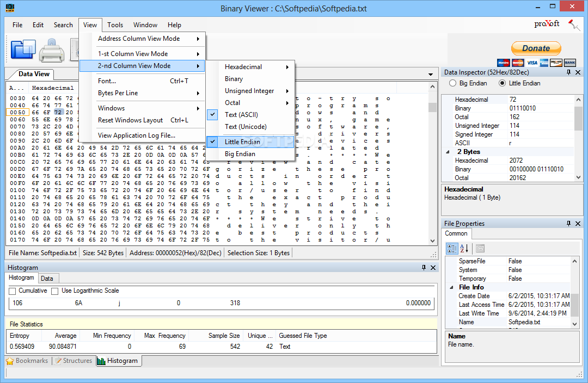Select Big Endian radio in Data Inspector
Viewport: 588px width, 383px height.
[452, 83]
